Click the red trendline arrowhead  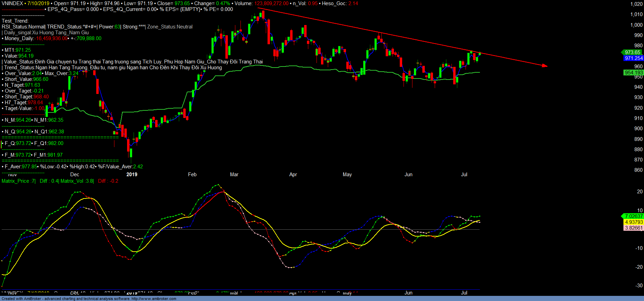[x=545, y=66]
